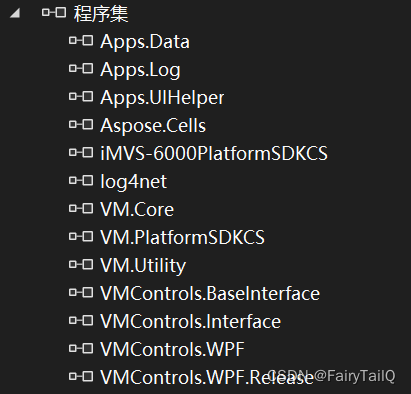411x394 pixels.
Task: Select the VMControls.Interface reference
Action: [191, 322]
